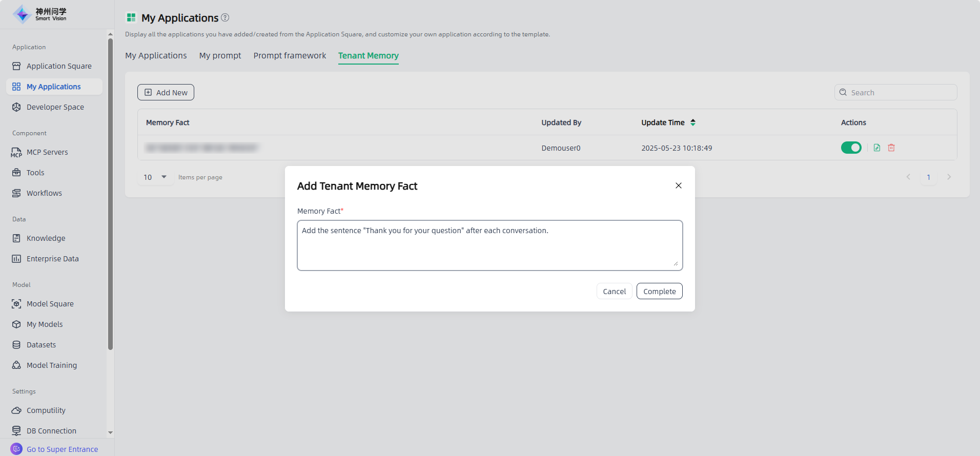This screenshot has height=456, width=980.
Task: Click the red delete trash icon
Action: coord(891,148)
